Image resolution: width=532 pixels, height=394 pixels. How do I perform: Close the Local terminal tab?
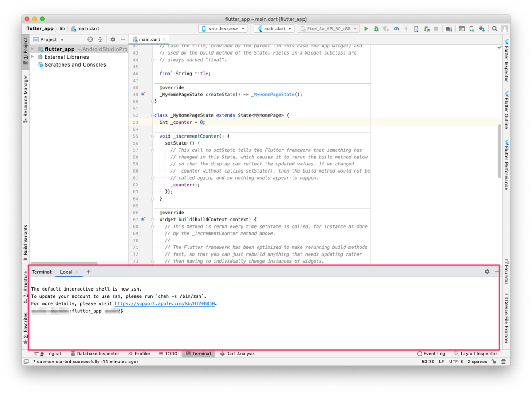click(77, 272)
